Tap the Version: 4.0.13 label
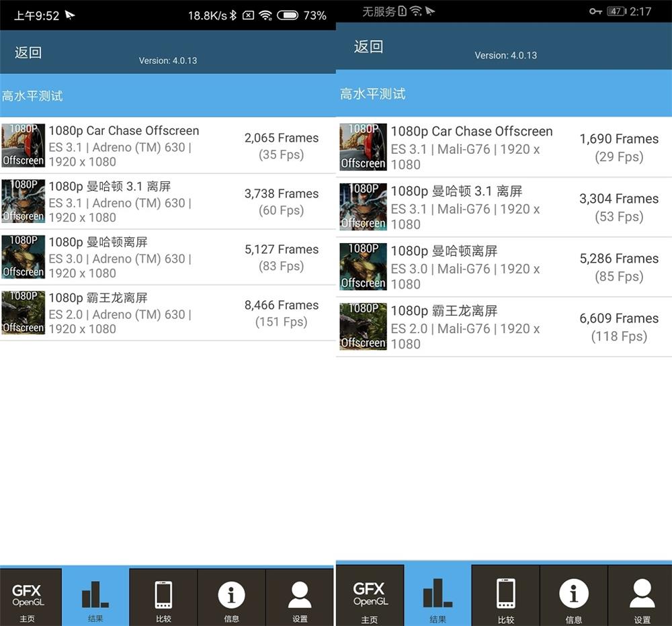672x626 pixels. pyautogui.click(x=167, y=60)
